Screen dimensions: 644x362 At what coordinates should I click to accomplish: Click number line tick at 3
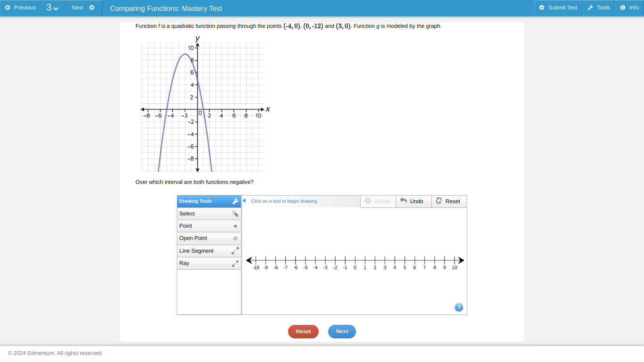coord(385,260)
